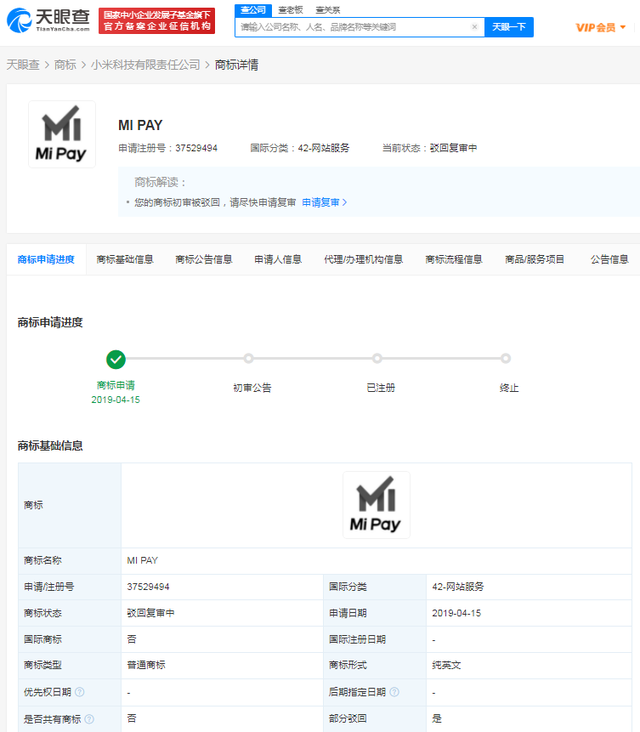Click the Mi Pay logo at top
Screen dimensions: 640x732
coord(62,134)
